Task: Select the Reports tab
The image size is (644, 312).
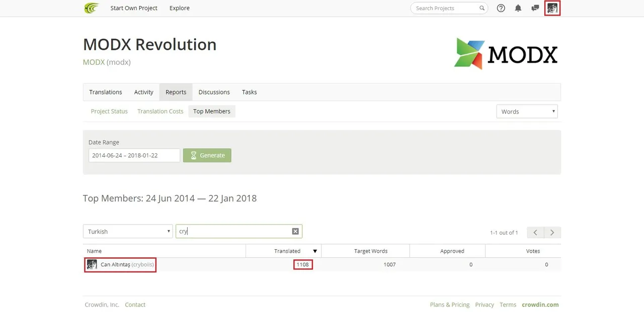Action: 176,92
